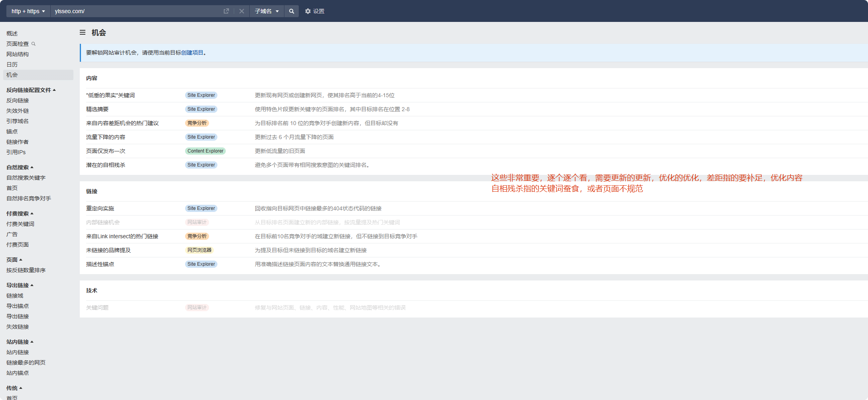Clear the target URL with the X icon
The image size is (868, 400).
(x=241, y=11)
